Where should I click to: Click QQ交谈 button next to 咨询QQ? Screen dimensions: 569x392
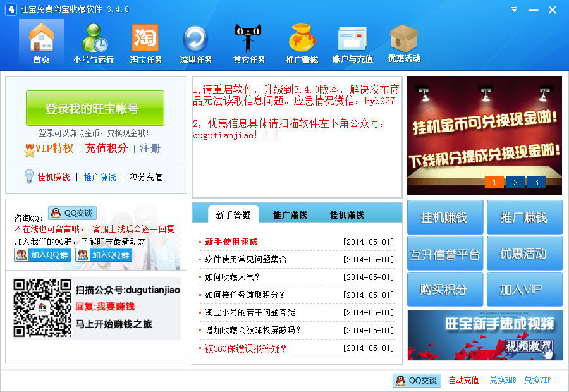[x=72, y=213]
